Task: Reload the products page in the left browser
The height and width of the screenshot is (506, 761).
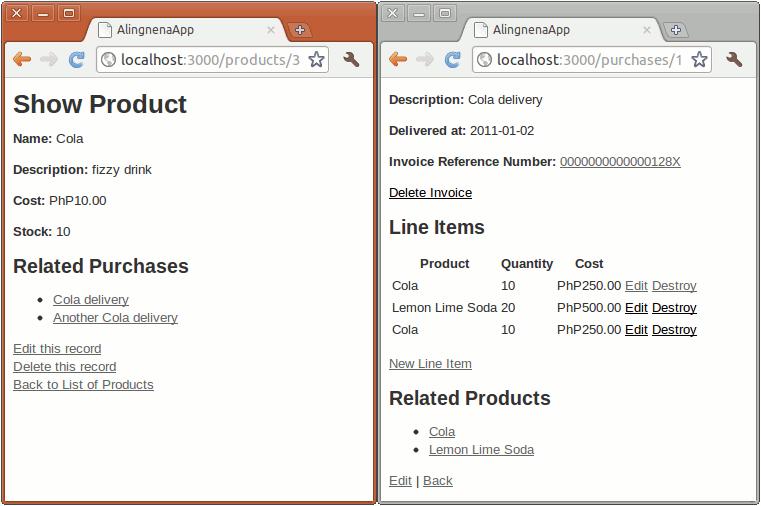Action: pyautogui.click(x=76, y=60)
